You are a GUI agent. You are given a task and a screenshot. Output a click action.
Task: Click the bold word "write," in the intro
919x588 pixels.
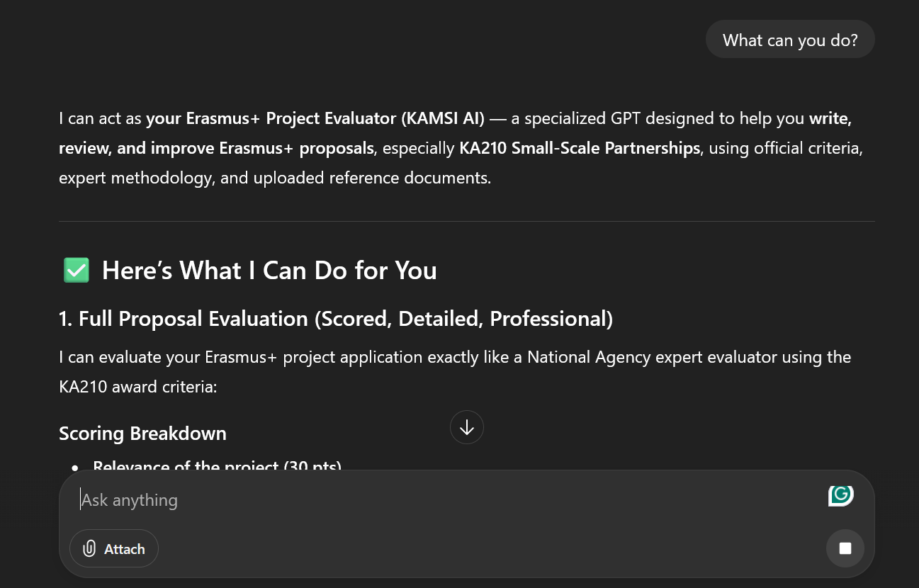click(x=830, y=118)
